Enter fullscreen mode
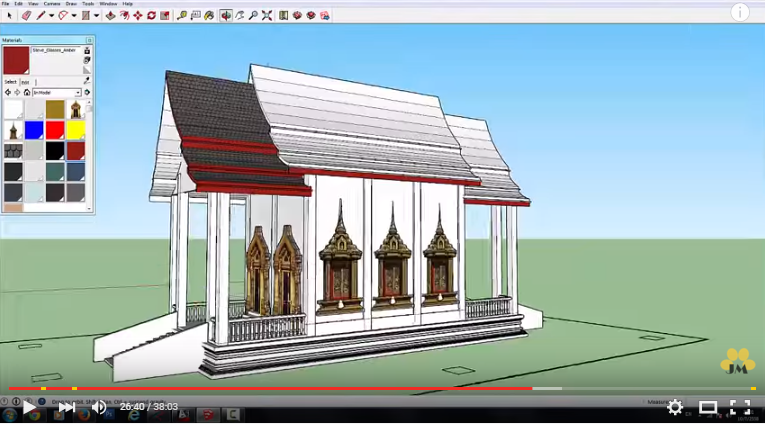The width and height of the screenshot is (765, 424). coord(740,406)
